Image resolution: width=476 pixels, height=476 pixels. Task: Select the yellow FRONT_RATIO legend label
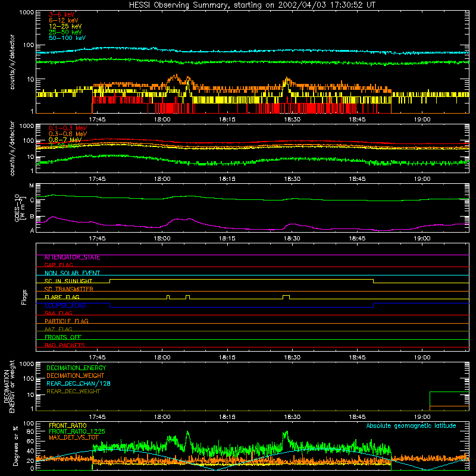coord(68,425)
